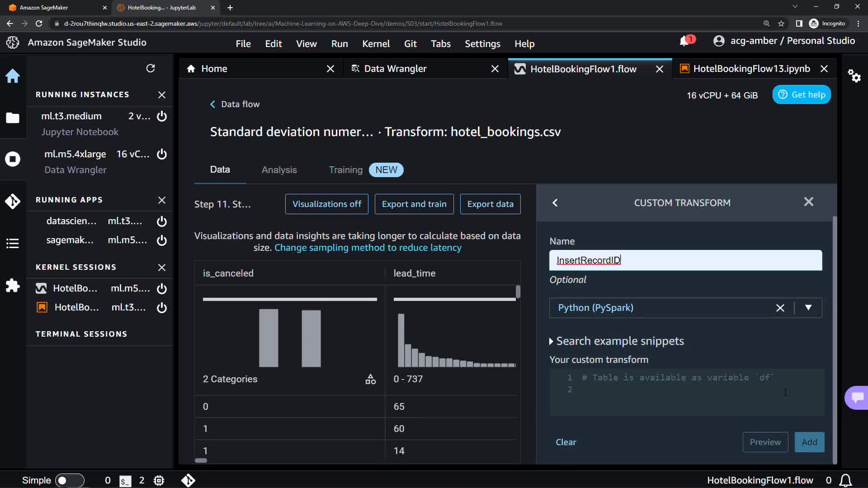
Task: Turn visualizations off
Action: point(326,204)
